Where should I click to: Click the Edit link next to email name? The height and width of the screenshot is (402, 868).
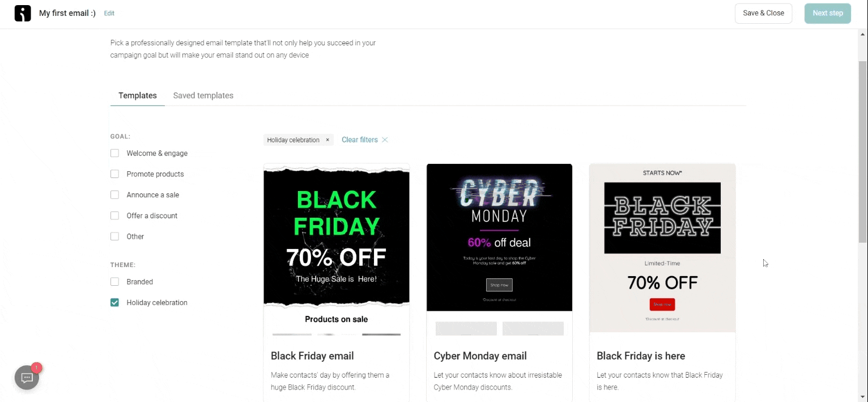109,13
